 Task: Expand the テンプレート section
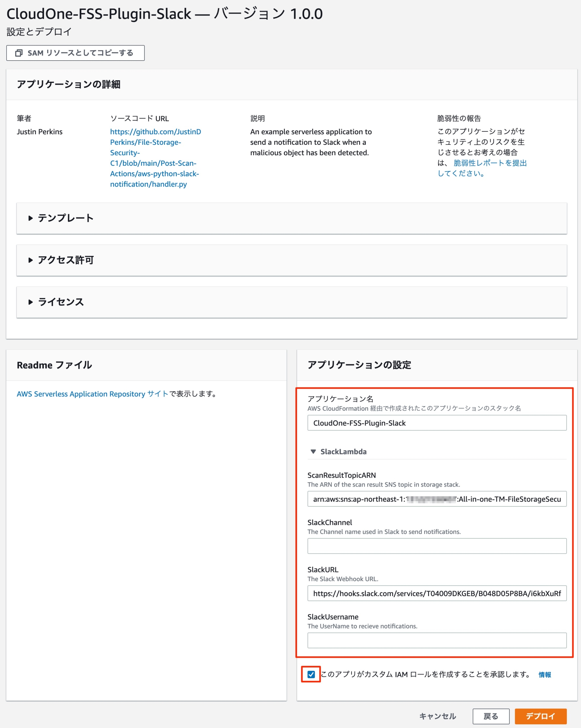point(292,218)
